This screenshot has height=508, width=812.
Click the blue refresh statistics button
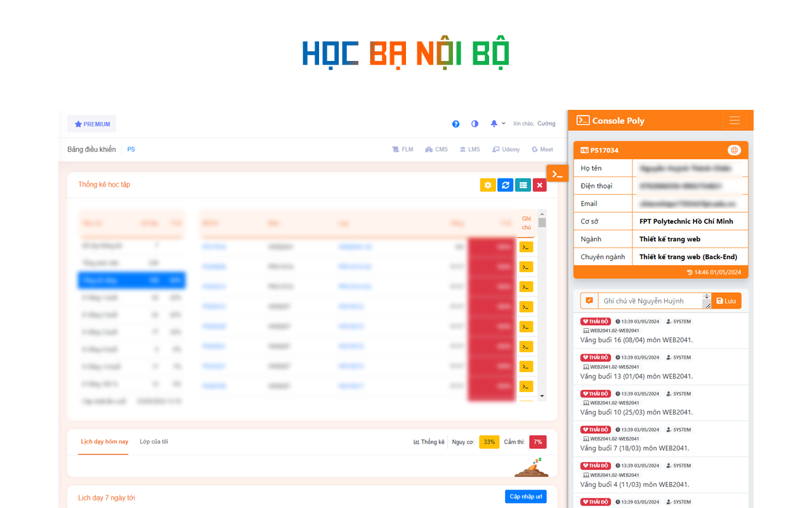coord(506,185)
